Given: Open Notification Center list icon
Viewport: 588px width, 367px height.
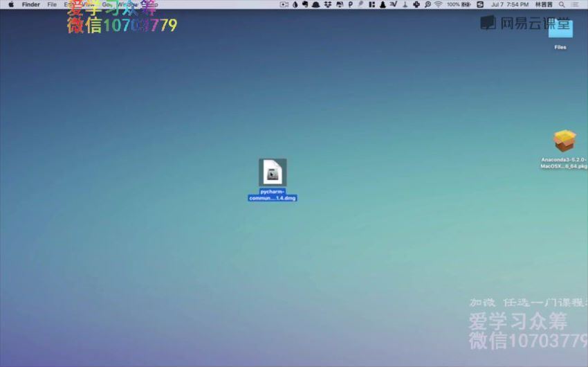Looking at the screenshot, I should (574, 5).
